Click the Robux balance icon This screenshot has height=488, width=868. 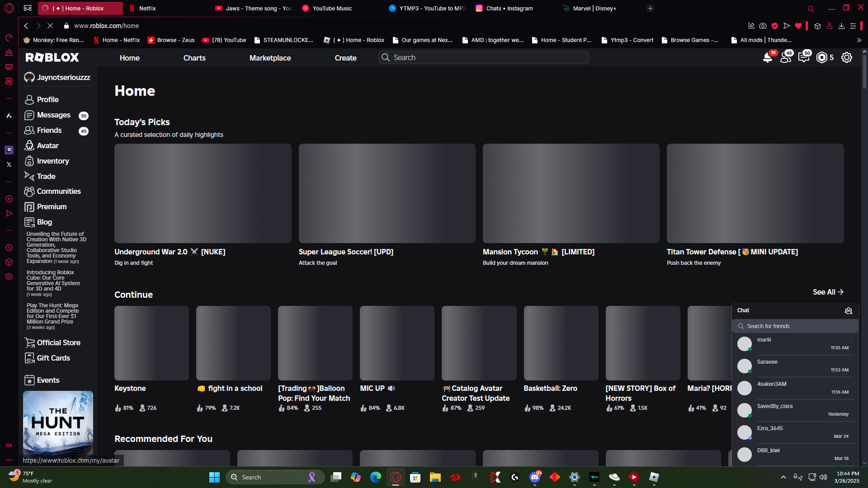tap(821, 58)
